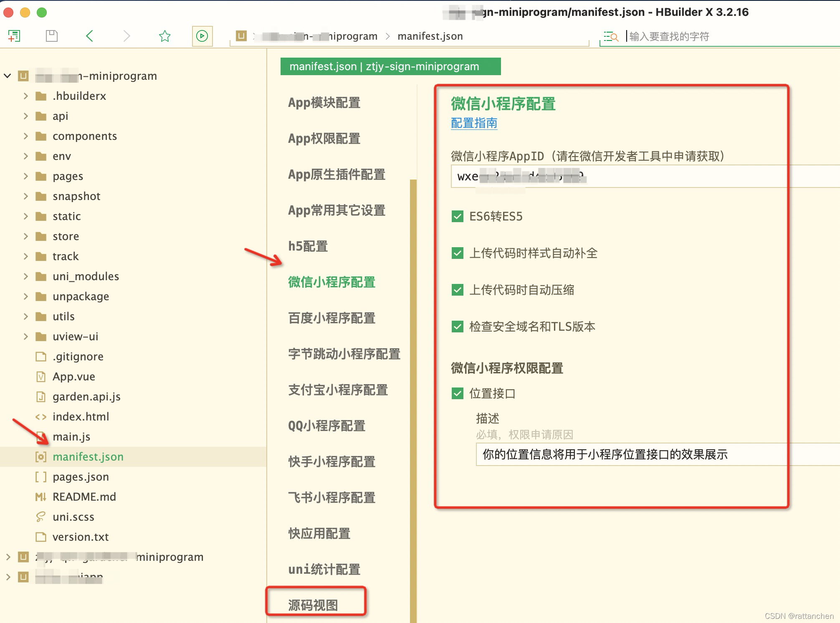Click the search list icon beside find field
This screenshot has height=623, width=840.
coord(611,37)
